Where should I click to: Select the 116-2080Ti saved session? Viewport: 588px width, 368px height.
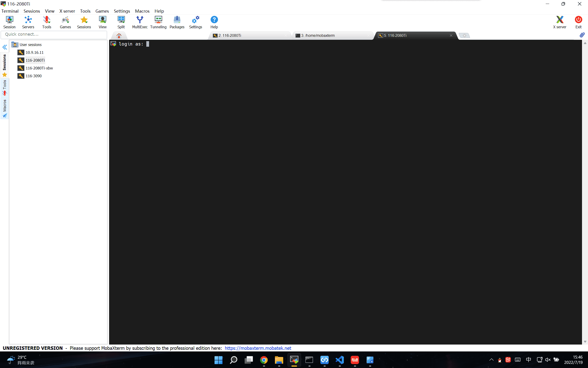click(x=31, y=60)
